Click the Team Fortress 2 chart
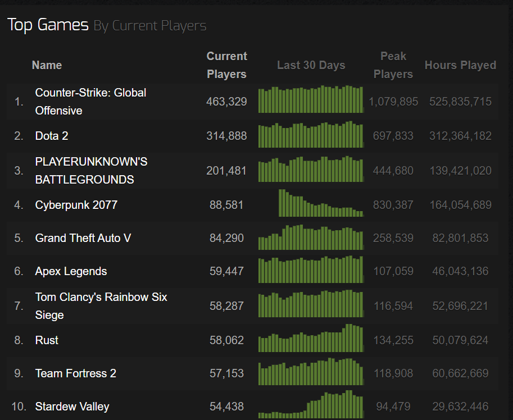Screen dimensions: 513x420 point(311,372)
